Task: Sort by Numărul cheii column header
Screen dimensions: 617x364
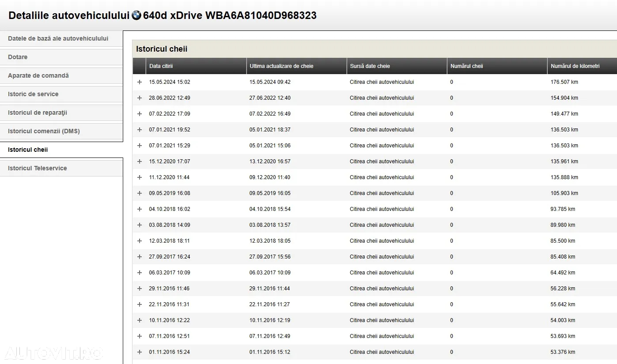Action: pos(497,66)
